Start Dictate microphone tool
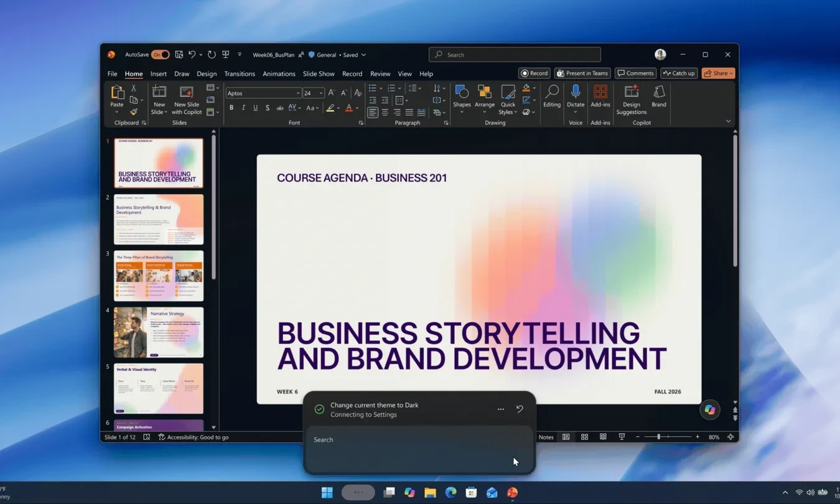This screenshot has height=504, width=840. pos(576,100)
